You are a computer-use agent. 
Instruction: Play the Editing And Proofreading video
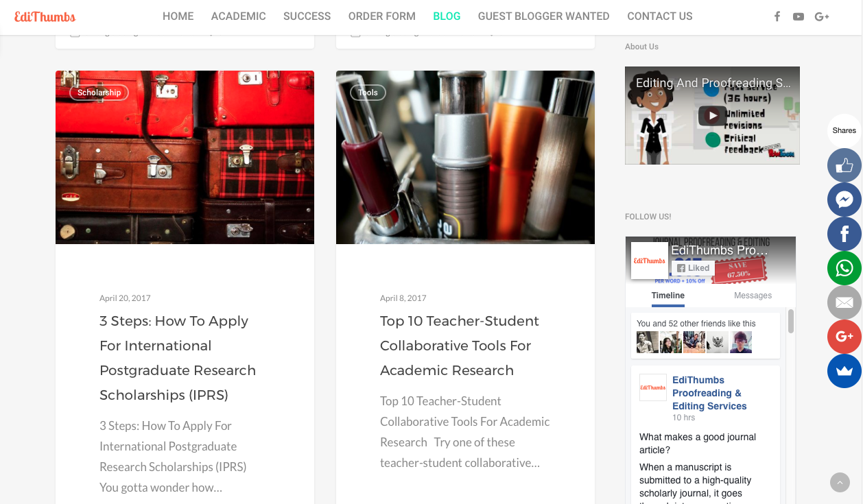(712, 116)
